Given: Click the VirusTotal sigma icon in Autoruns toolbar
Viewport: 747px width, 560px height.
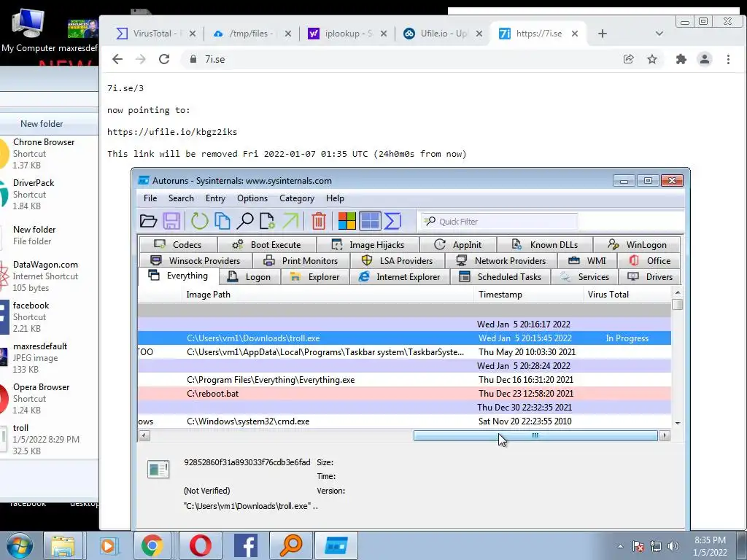Looking at the screenshot, I should pyautogui.click(x=392, y=221).
